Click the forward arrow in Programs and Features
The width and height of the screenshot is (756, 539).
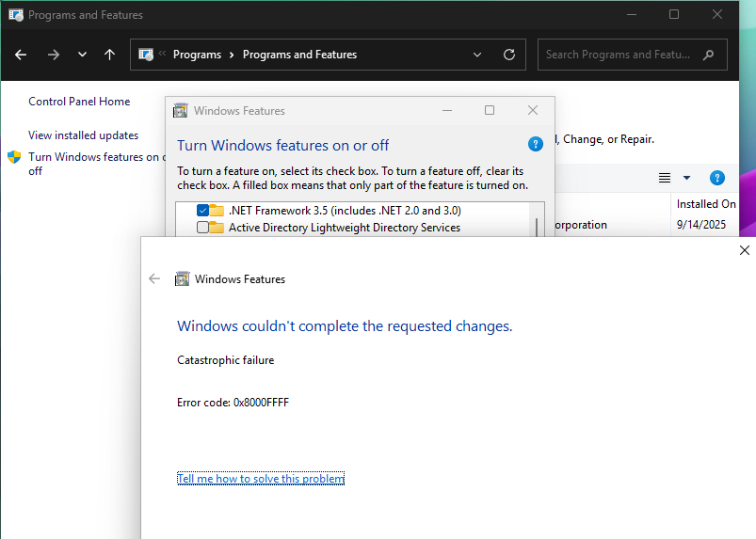pos(54,55)
